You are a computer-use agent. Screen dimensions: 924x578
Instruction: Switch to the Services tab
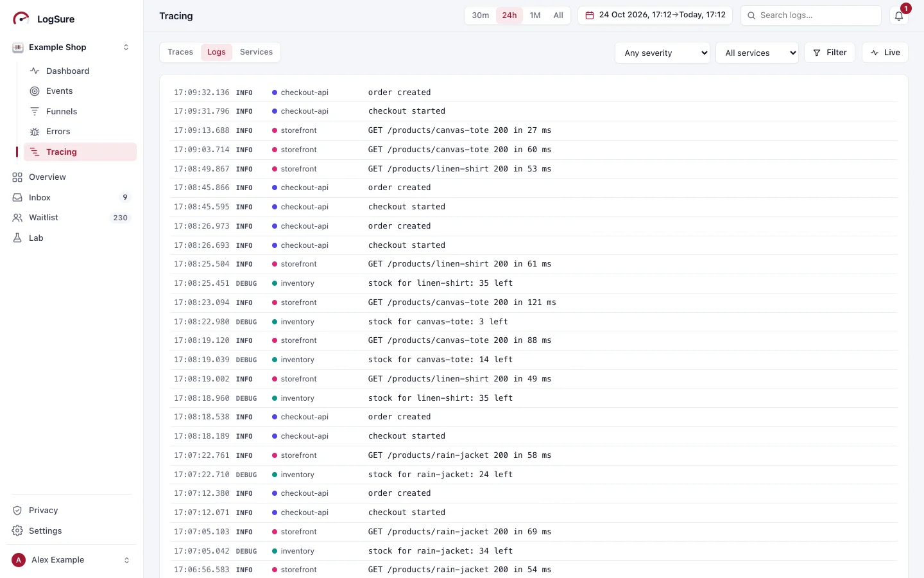pos(256,52)
